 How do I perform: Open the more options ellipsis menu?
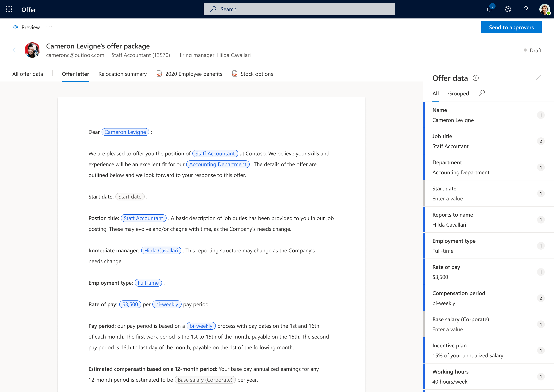49,27
